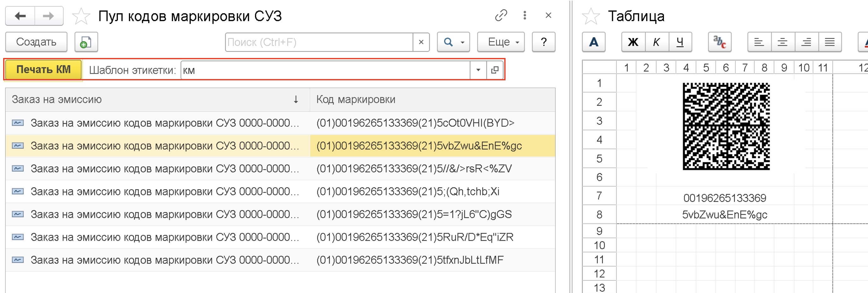Image resolution: width=868 pixels, height=293 pixels.
Task: Select row 1 header in Таблица
Action: (x=599, y=83)
